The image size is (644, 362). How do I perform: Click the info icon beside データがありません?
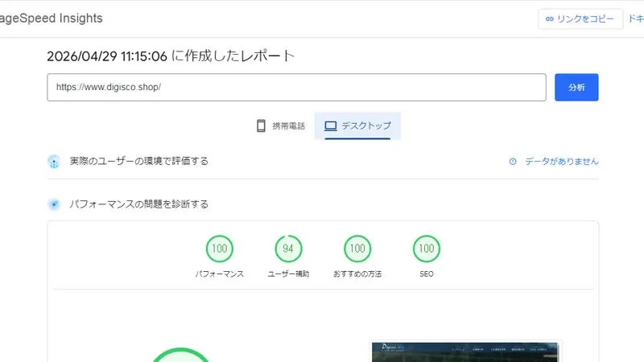513,162
